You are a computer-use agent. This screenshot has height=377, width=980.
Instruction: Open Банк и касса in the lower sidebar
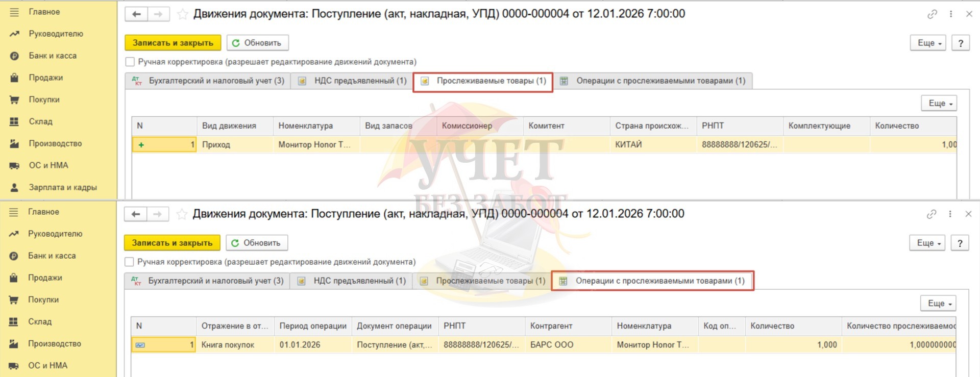tap(52, 256)
